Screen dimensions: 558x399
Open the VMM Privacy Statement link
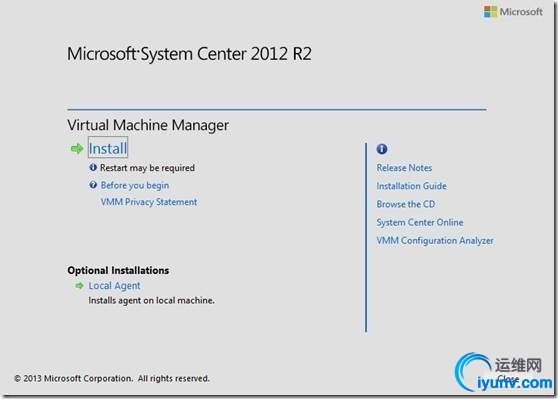pyautogui.click(x=149, y=202)
